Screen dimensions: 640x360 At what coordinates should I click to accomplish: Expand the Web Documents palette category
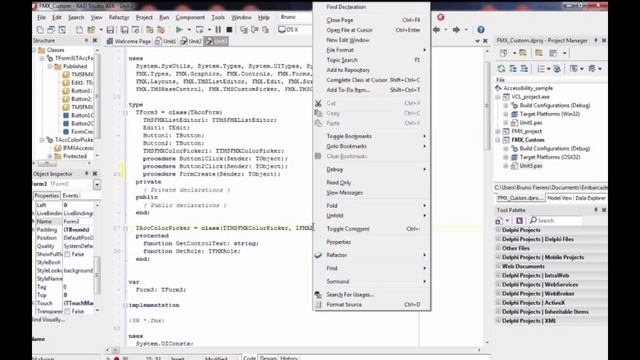point(498,267)
